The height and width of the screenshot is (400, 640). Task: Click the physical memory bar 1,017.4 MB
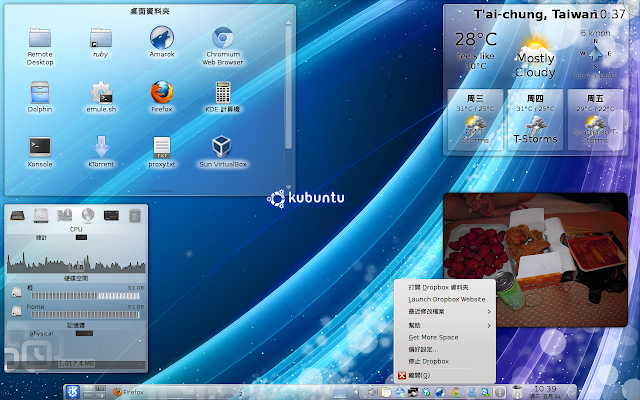(x=76, y=364)
